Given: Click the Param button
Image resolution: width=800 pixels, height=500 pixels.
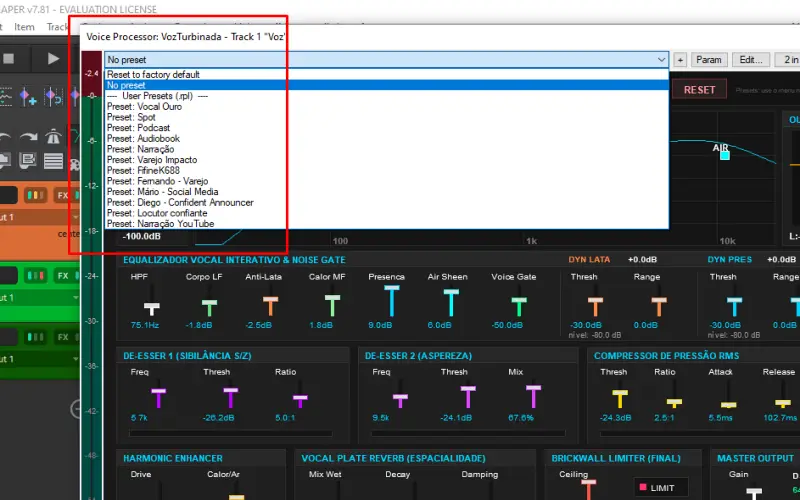Looking at the screenshot, I should pos(709,60).
